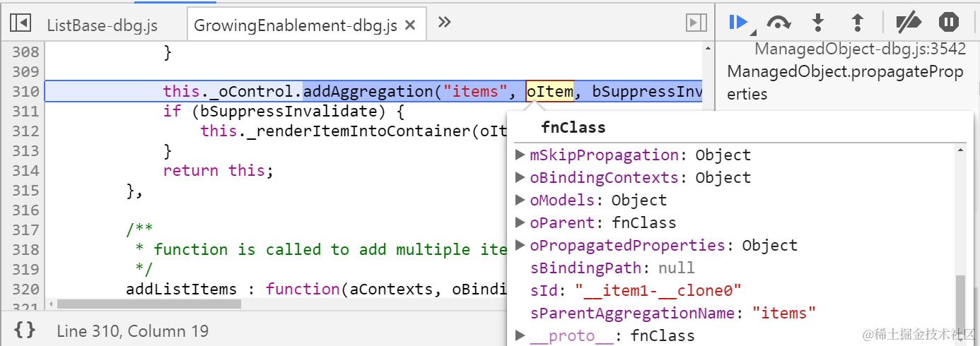Expand oParent property
This screenshot has width=980, height=346.
tap(520, 222)
